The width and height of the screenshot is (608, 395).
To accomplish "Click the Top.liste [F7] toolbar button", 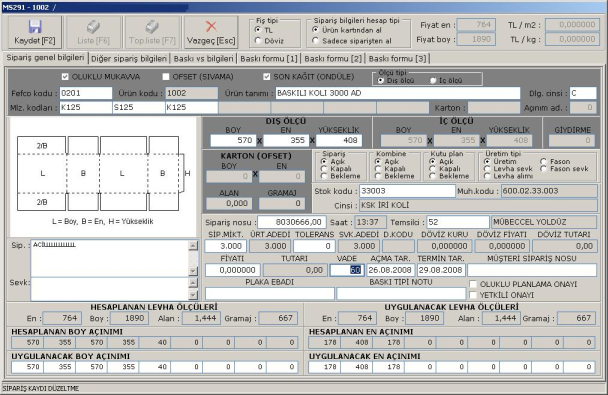I will [x=152, y=32].
